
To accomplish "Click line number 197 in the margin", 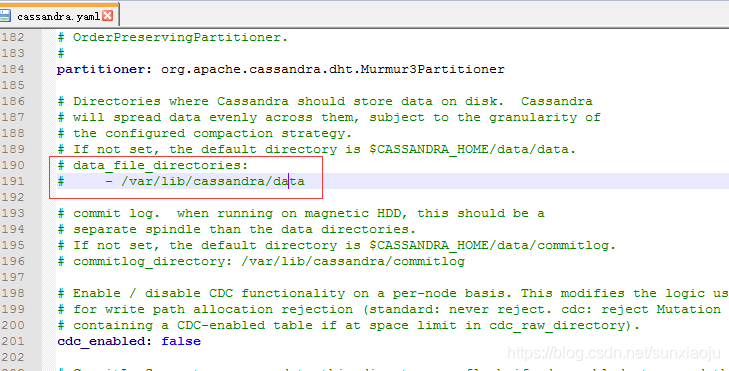I will [x=13, y=277].
